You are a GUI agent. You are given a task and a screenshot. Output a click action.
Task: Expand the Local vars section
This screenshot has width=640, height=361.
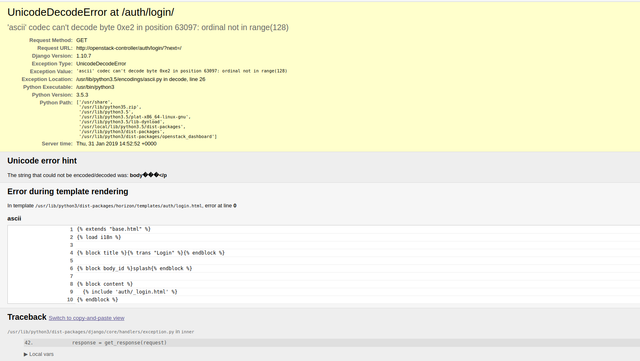coord(39,354)
